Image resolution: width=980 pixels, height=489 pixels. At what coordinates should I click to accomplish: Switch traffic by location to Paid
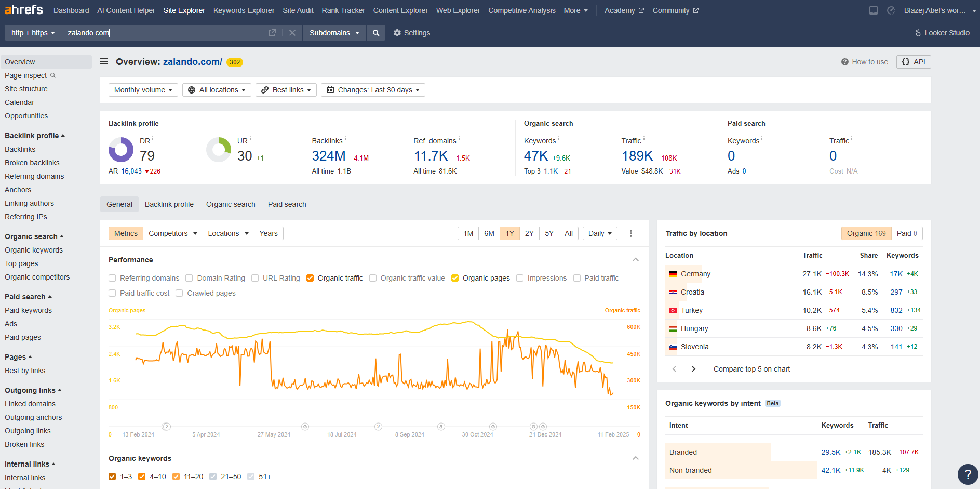pos(907,233)
